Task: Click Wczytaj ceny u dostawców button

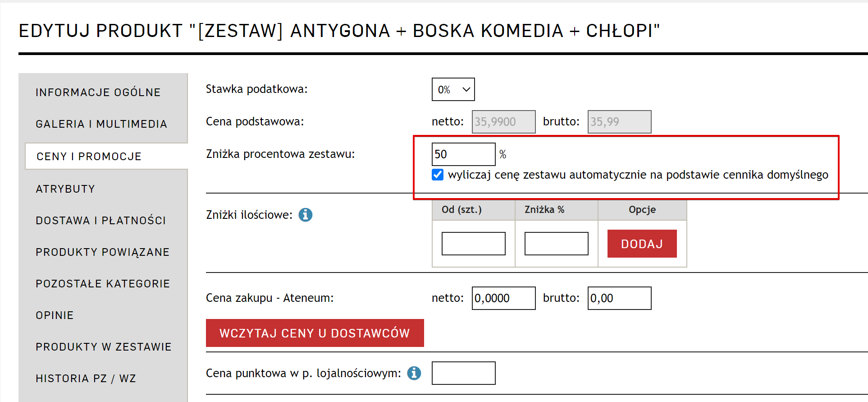Action: [315, 333]
